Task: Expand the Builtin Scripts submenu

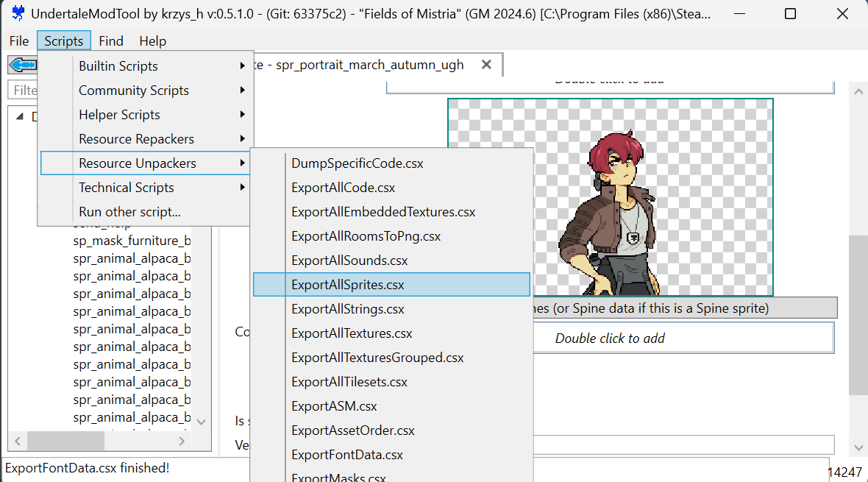Action: (145, 66)
